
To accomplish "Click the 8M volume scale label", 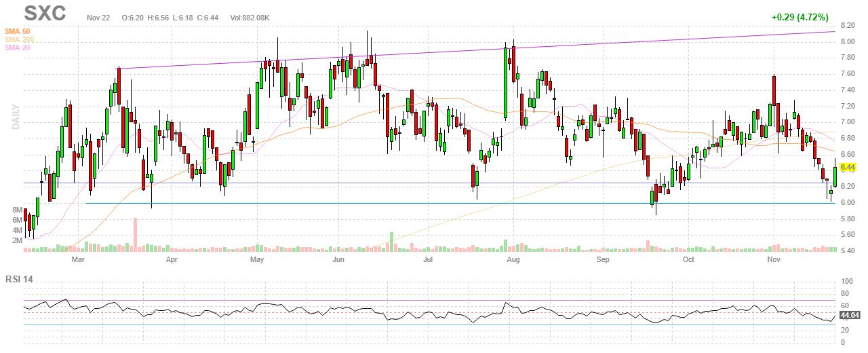I will (18, 210).
